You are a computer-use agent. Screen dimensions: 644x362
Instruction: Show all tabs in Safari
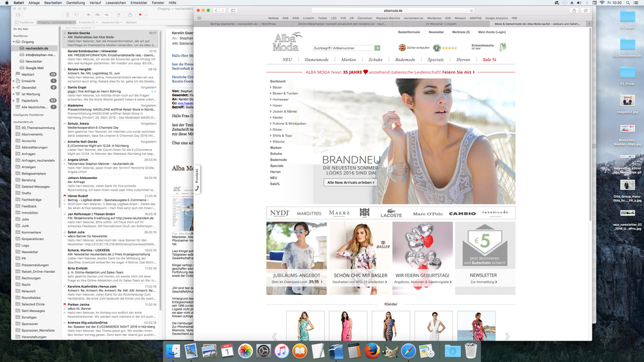[x=586, y=10]
